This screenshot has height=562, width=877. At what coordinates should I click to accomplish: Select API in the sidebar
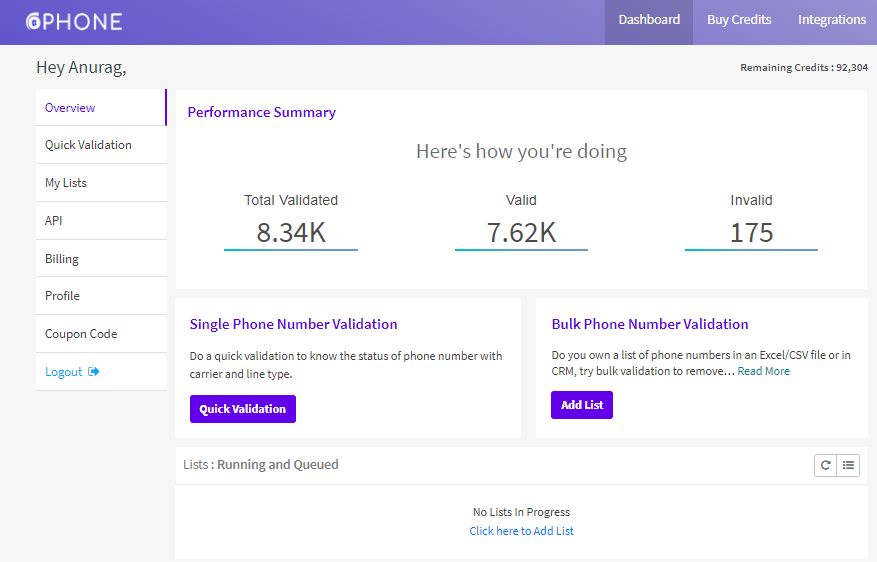tap(54, 221)
